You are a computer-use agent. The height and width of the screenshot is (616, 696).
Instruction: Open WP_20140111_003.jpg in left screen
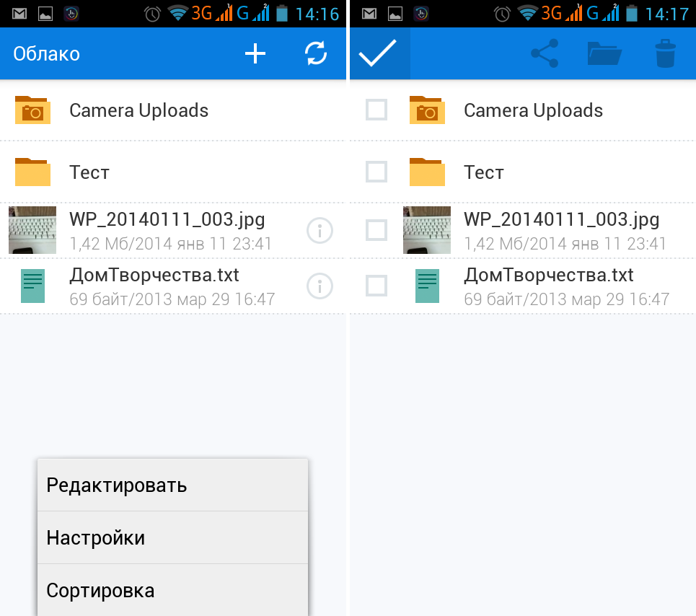click(172, 230)
